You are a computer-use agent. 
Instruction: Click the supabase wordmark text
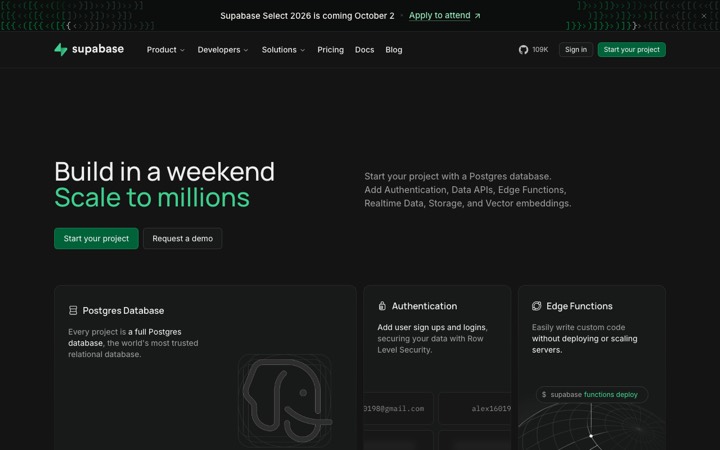pyautogui.click(x=98, y=49)
